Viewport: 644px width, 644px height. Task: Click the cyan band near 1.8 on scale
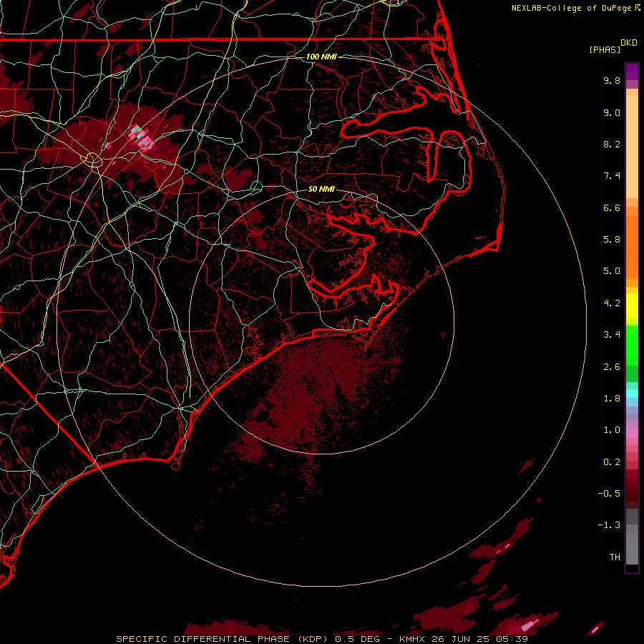point(632,394)
